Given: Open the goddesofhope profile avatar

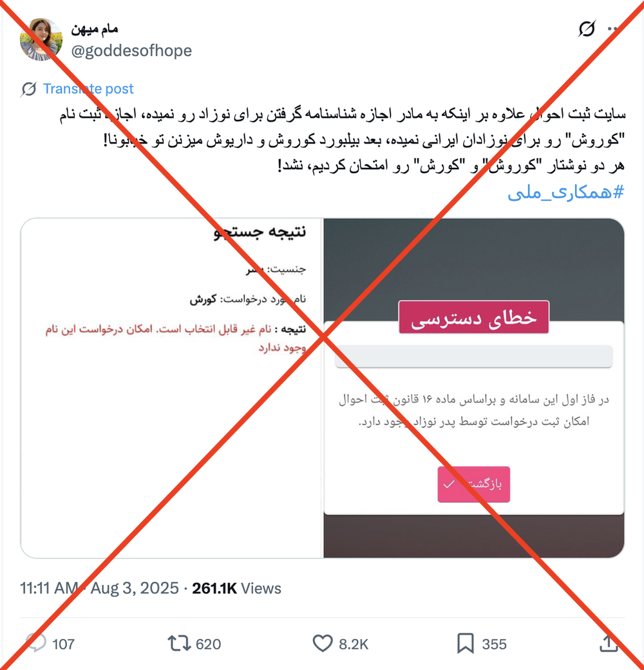Looking at the screenshot, I should pos(41,39).
